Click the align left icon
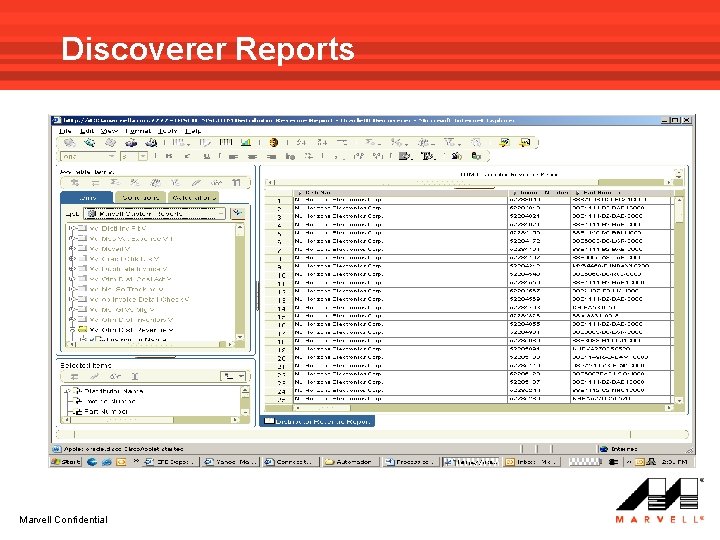Image resolution: width=720 pixels, height=540 pixels. (x=233, y=157)
